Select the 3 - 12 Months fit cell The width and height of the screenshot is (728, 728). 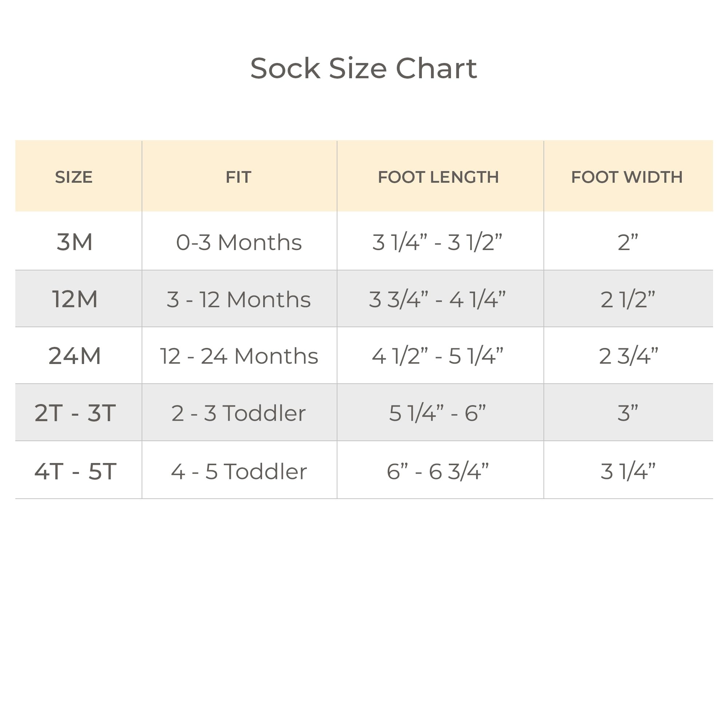click(x=239, y=300)
